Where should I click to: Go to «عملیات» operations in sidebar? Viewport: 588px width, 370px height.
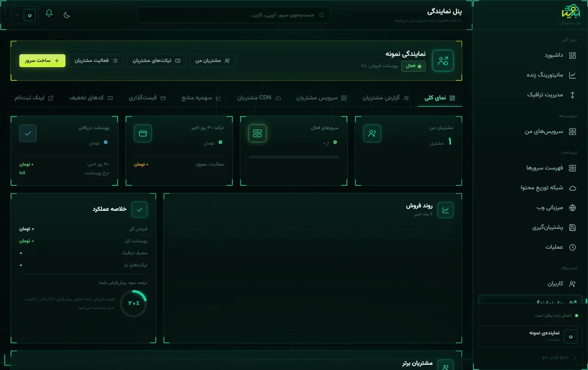tap(530, 247)
